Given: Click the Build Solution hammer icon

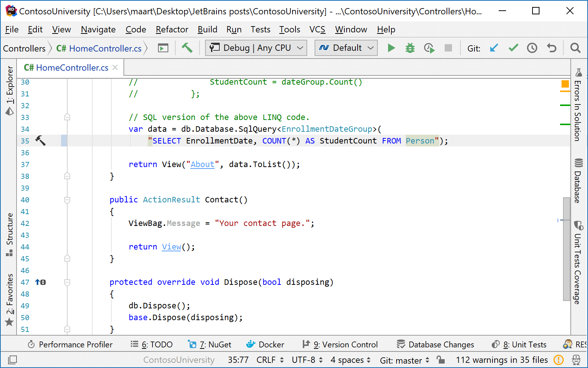Looking at the screenshot, I should 187,48.
